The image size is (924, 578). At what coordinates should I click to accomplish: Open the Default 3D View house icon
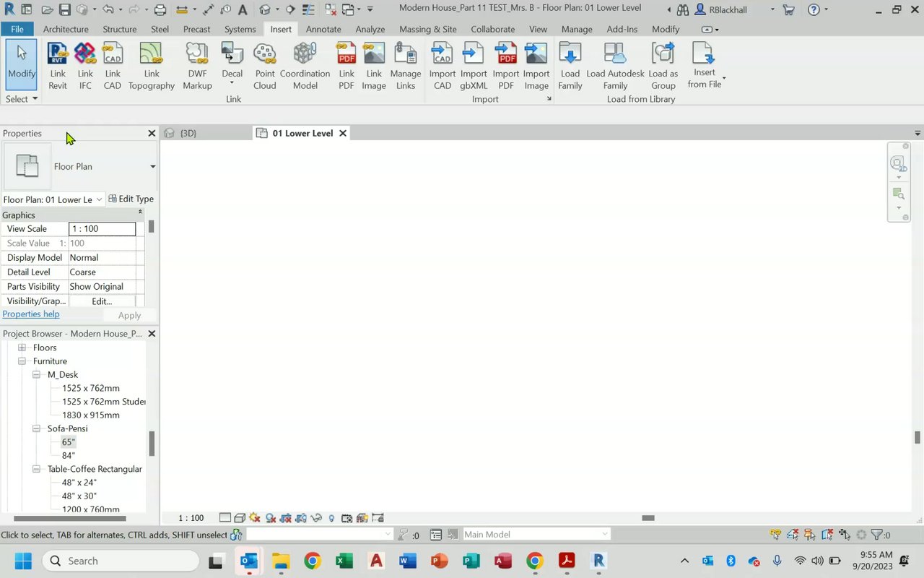[x=265, y=9]
